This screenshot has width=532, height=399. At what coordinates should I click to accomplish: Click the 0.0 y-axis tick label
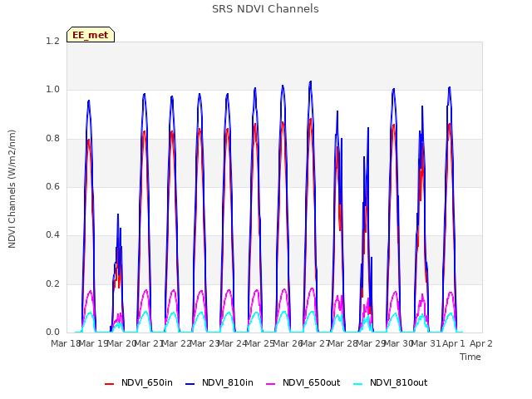(52, 332)
